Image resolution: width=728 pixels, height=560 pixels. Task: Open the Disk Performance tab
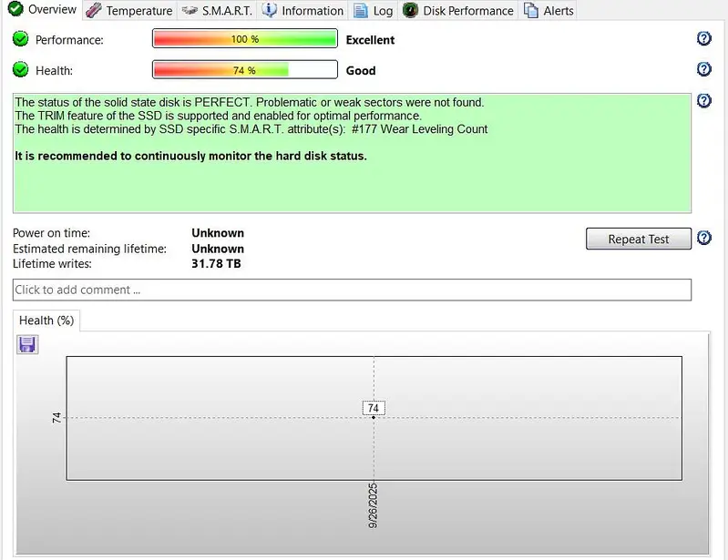click(x=459, y=11)
